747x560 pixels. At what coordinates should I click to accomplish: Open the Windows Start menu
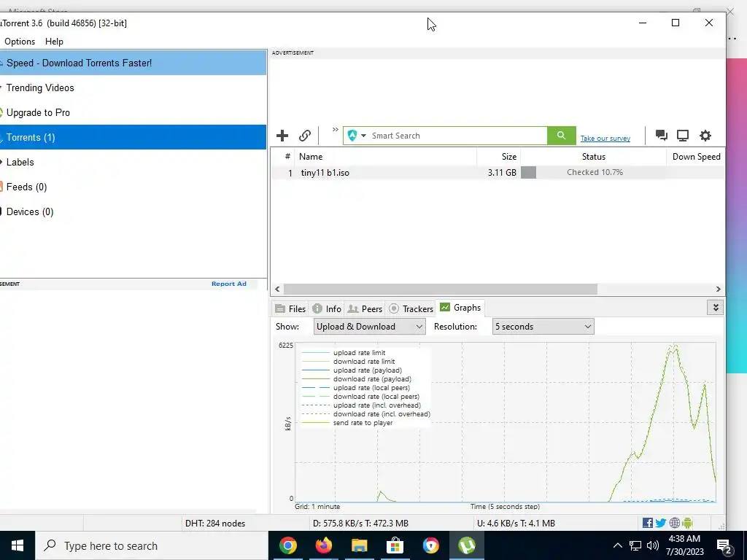click(18, 545)
